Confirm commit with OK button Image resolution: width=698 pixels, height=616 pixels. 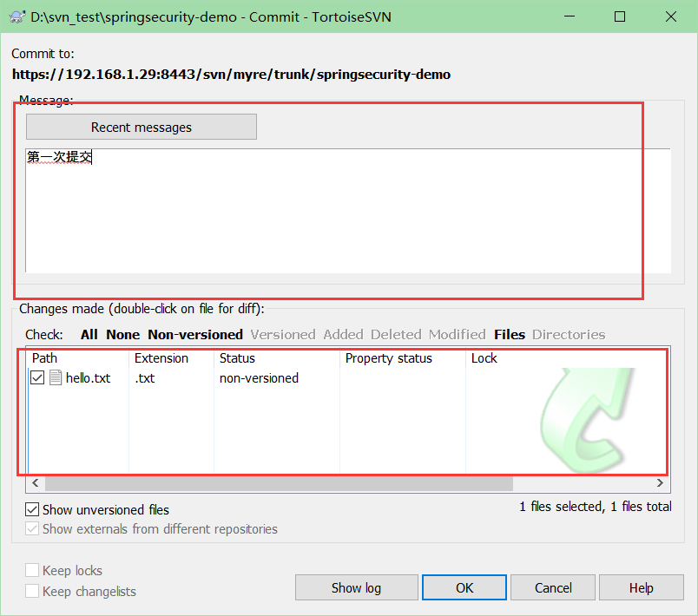464,587
